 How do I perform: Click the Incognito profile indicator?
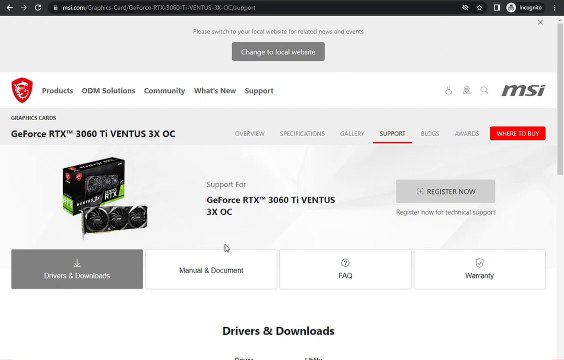point(524,8)
